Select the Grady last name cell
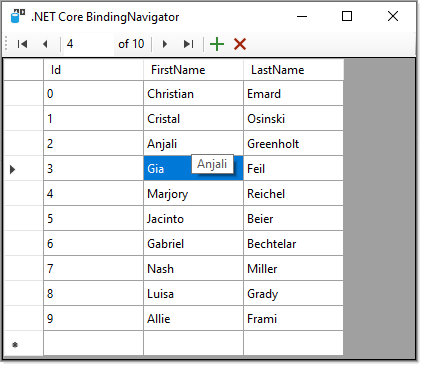Screen dimensions: 423x367 pos(293,294)
